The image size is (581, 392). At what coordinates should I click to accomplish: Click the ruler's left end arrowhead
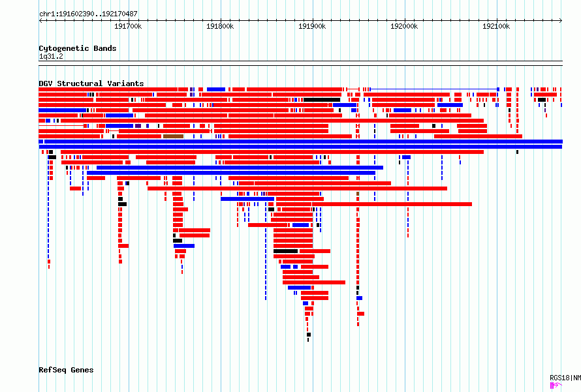pyautogui.click(x=40, y=20)
